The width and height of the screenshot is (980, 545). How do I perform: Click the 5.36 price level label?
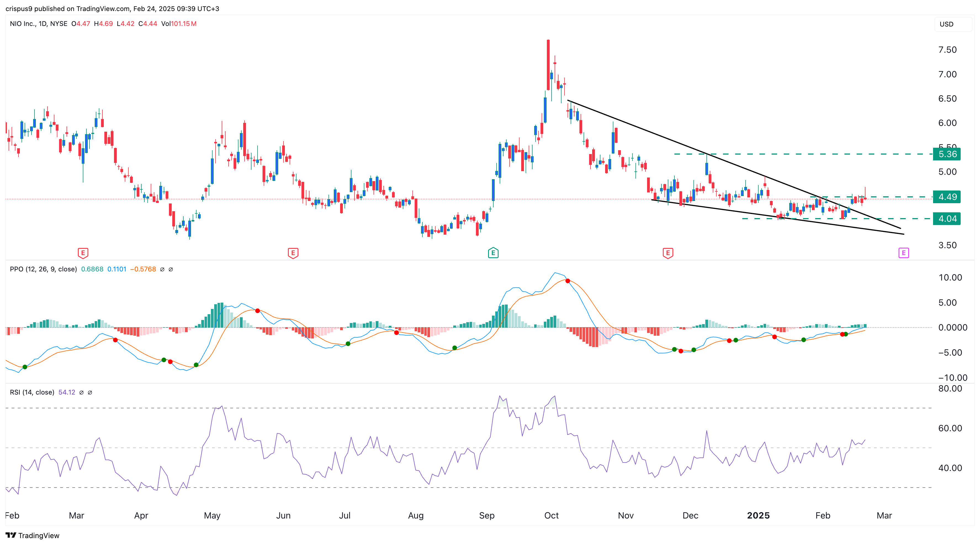(947, 154)
